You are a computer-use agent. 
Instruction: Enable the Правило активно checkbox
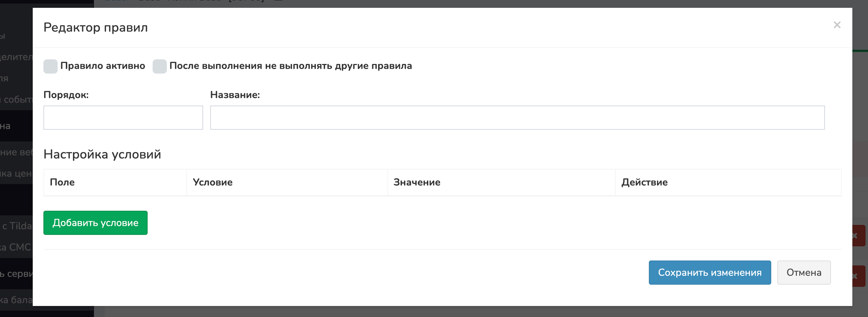click(x=51, y=66)
